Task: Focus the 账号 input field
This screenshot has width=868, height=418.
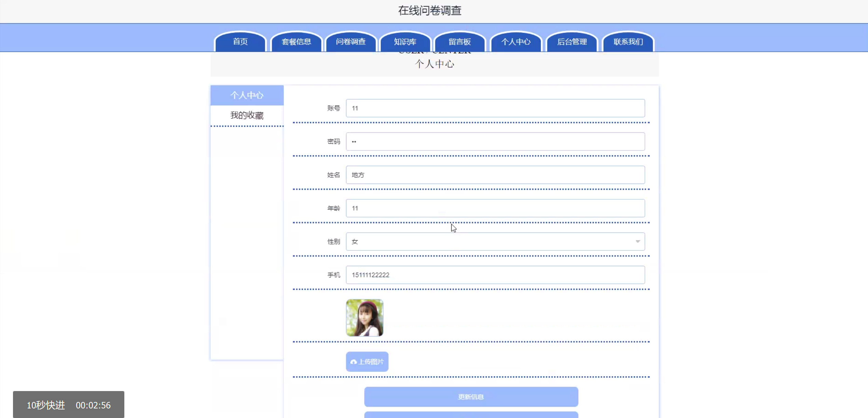Action: pos(495,108)
